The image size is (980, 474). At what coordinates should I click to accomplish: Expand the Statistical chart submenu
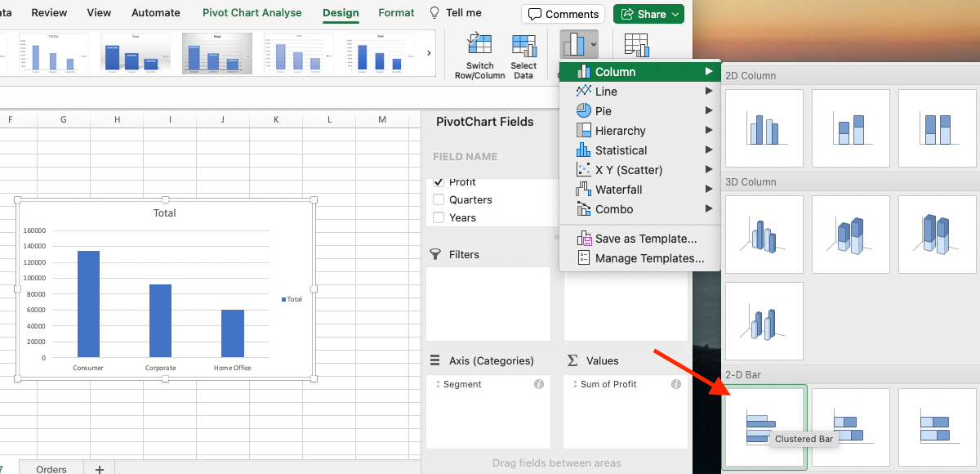coord(709,150)
